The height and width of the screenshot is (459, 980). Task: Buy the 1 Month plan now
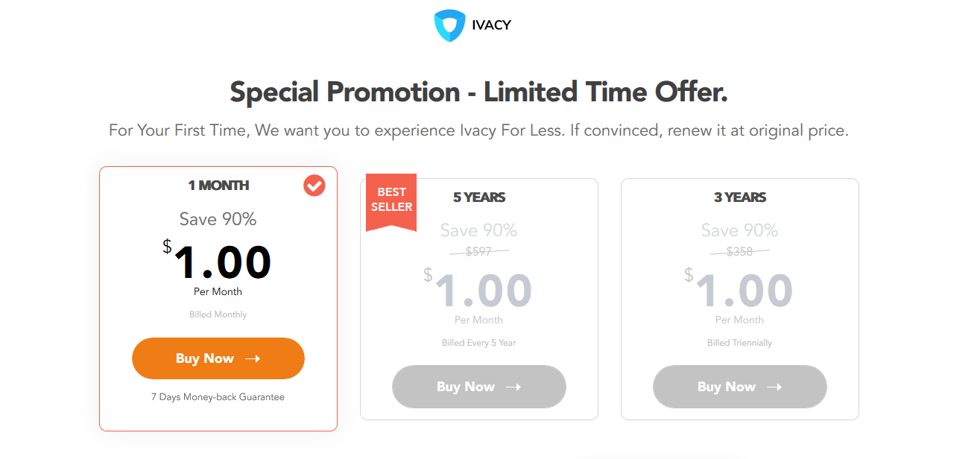tap(218, 358)
